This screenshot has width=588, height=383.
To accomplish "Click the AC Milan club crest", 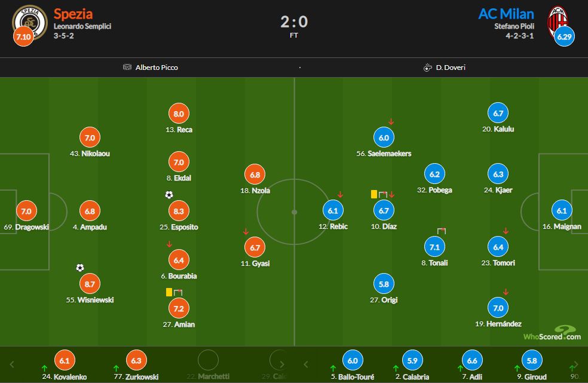I will [x=558, y=22].
